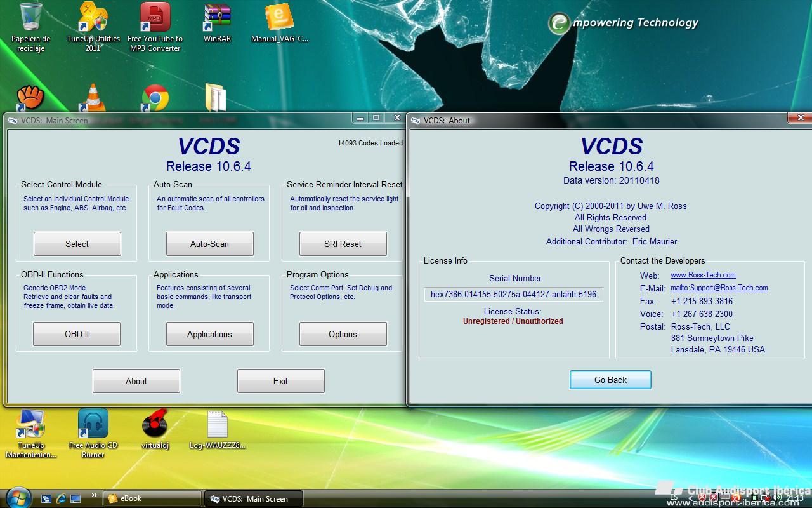
Task: Expand the quick launch overflow chevron
Action: pyautogui.click(x=95, y=495)
